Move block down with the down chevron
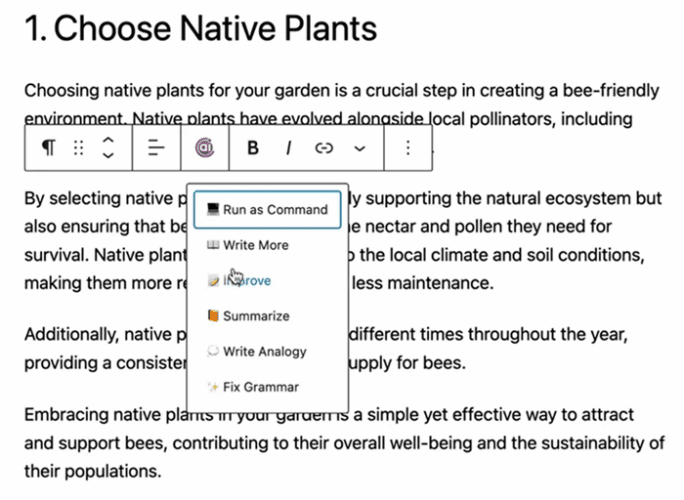 coord(108,155)
